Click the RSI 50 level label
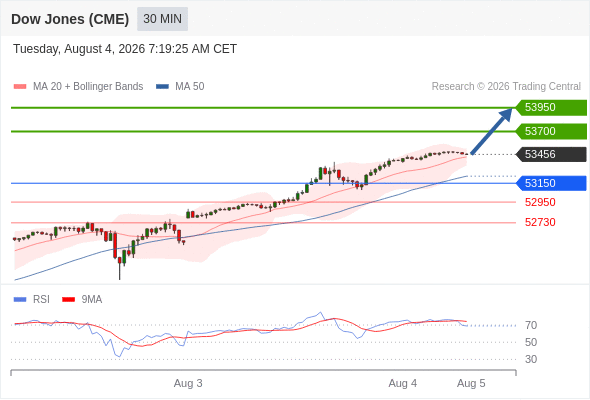This screenshot has height=400, width=590. point(531,342)
